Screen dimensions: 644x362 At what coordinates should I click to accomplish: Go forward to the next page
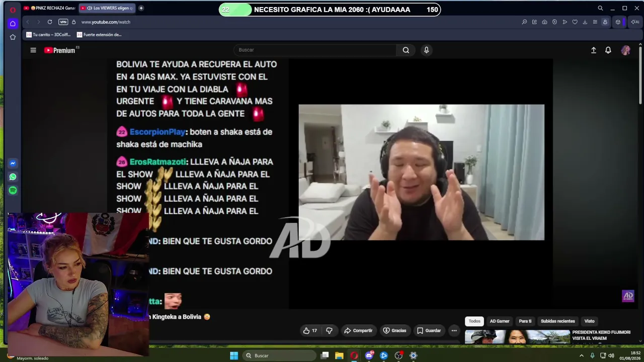pos(38,22)
